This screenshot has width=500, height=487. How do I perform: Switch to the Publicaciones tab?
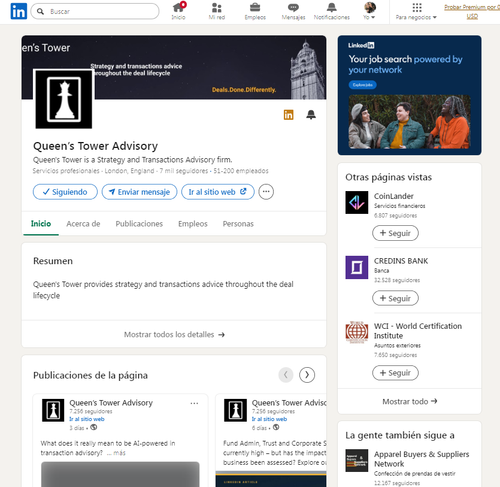coord(139,224)
